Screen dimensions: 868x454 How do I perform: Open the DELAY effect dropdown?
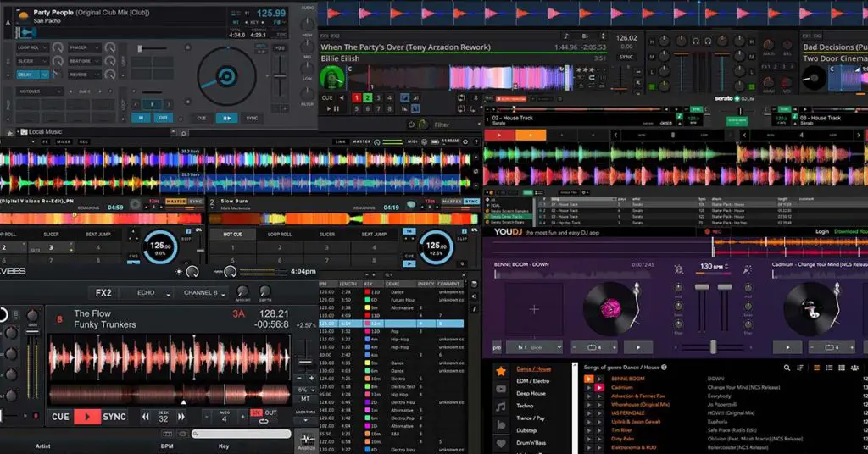(x=32, y=74)
